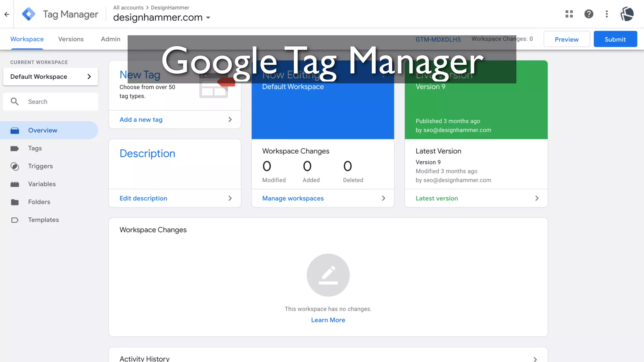The height and width of the screenshot is (362, 644).
Task: Click 'Modified 3 months ago' text
Action: [446, 171]
